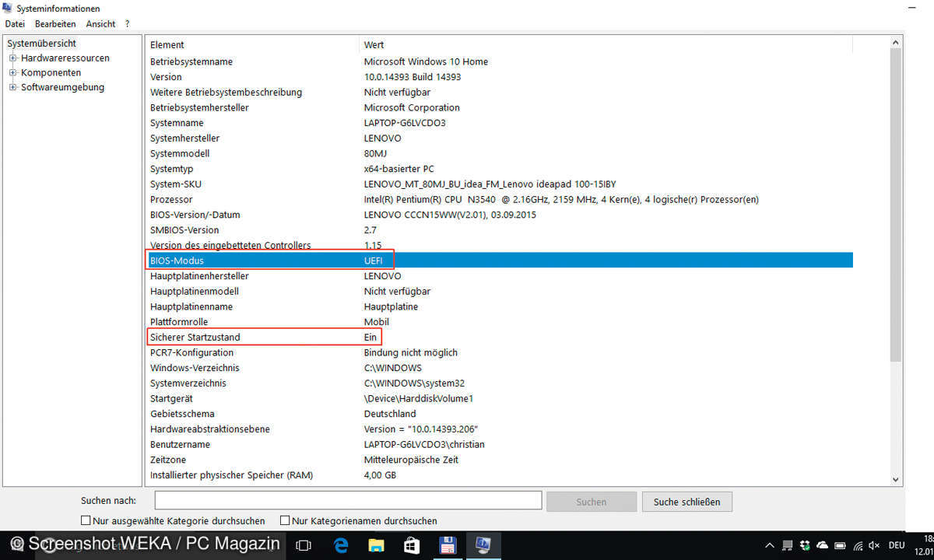Select the Version row label
The width and height of the screenshot is (934, 560).
point(166,77)
